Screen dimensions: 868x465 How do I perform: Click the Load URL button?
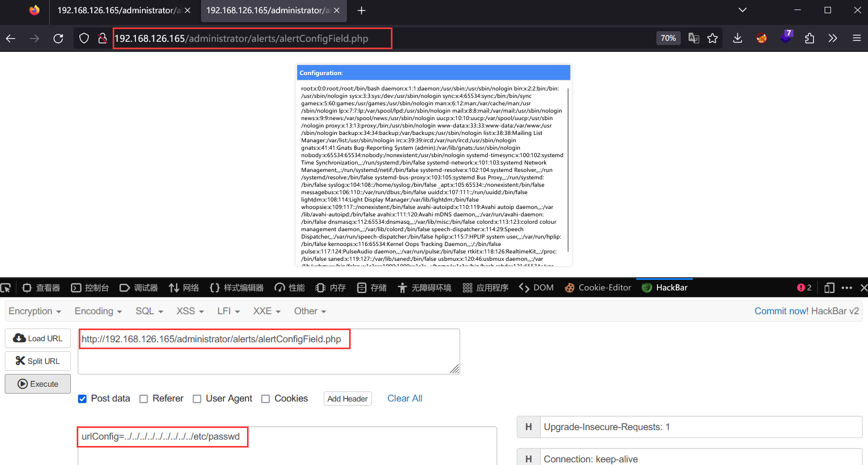38,339
